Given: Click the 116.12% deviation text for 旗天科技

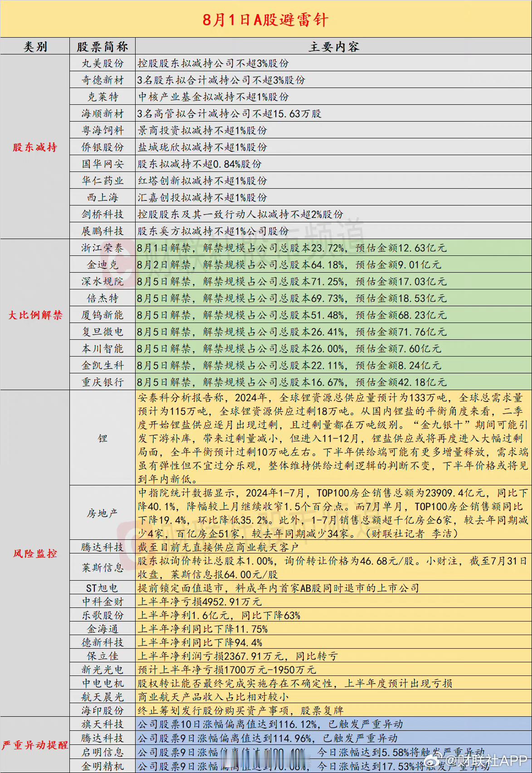Looking at the screenshot, I should coord(270,724).
